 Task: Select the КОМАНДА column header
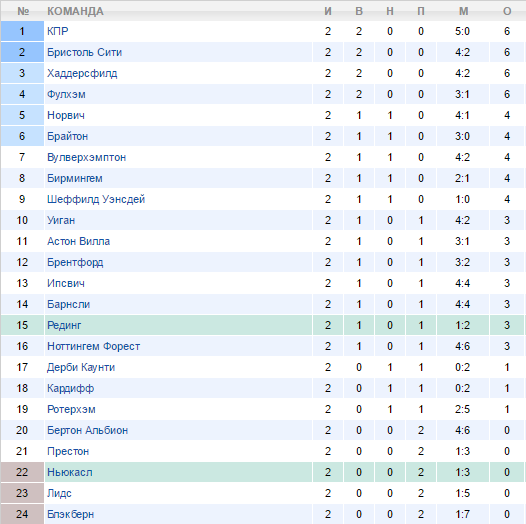pos(75,11)
